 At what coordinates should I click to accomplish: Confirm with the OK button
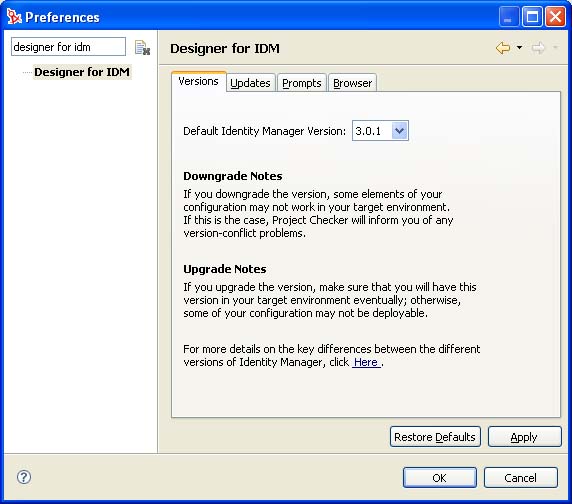pyautogui.click(x=440, y=477)
